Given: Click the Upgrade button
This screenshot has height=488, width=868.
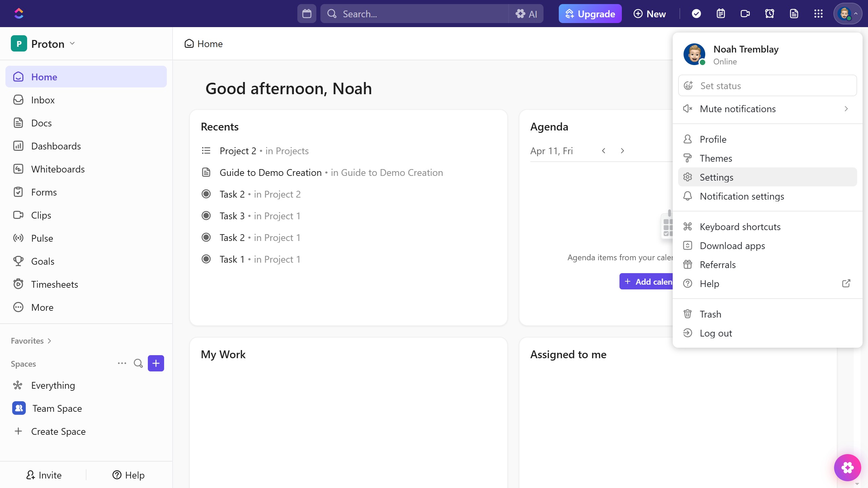Looking at the screenshot, I should [590, 14].
